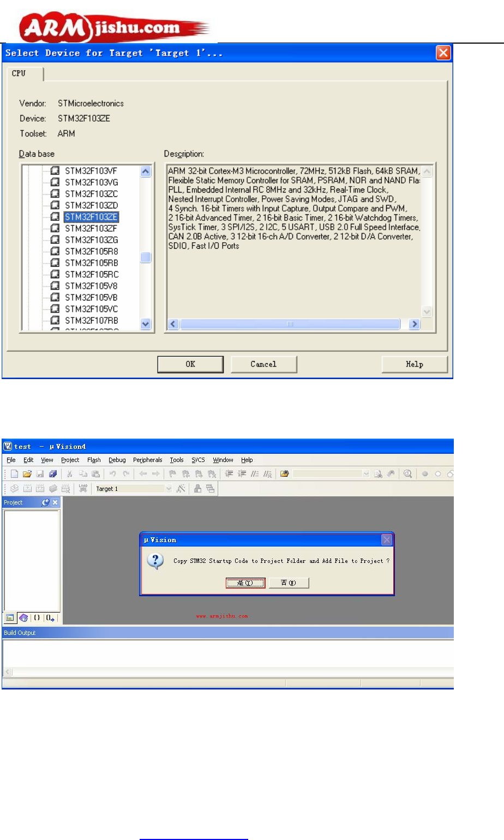The width and height of the screenshot is (504, 840).
Task: Create a new file in µVision toolbar
Action: click(14, 474)
